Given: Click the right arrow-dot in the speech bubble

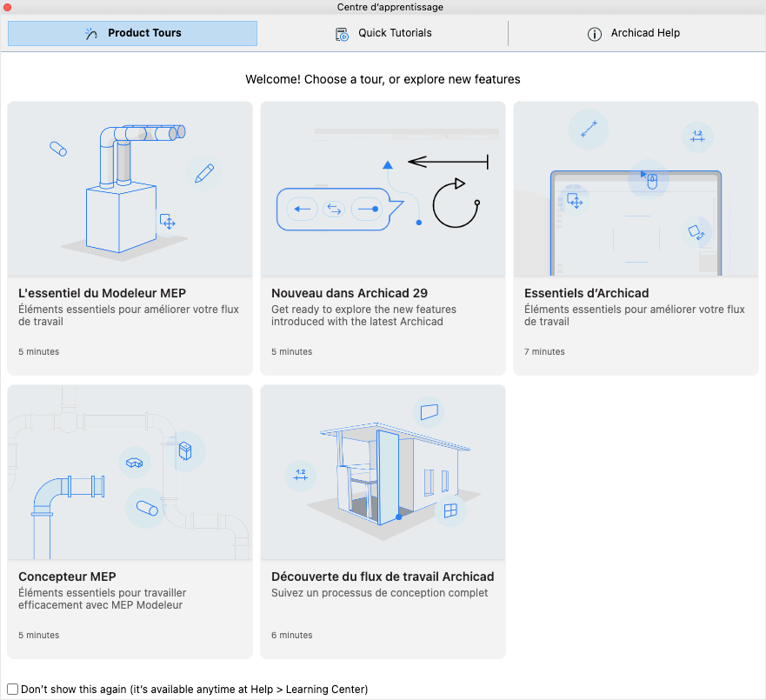Looking at the screenshot, I should pos(368,209).
